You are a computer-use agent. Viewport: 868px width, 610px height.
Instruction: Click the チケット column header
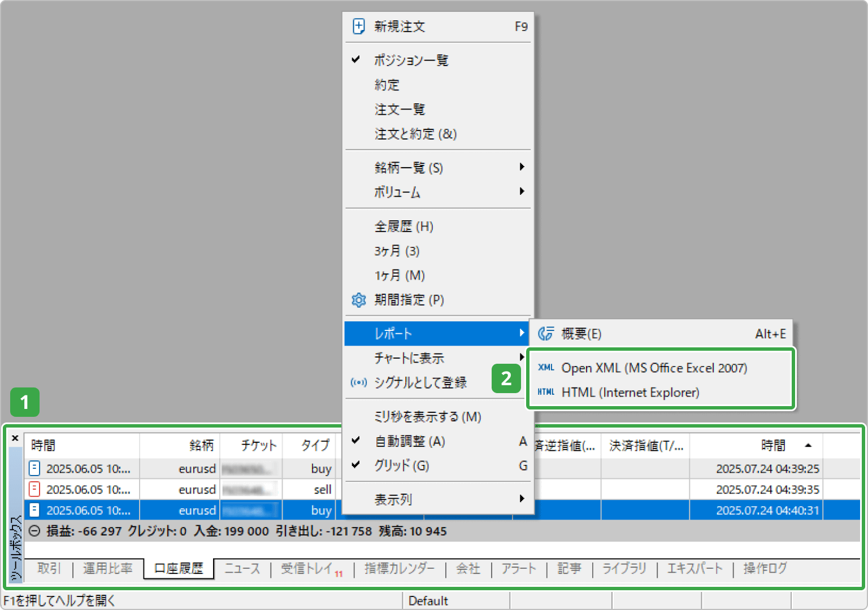point(251,446)
